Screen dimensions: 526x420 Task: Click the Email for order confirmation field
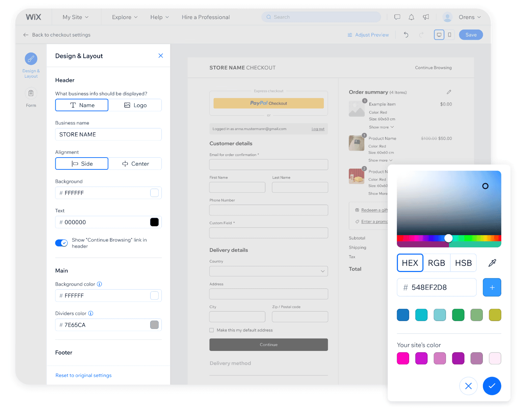[x=269, y=165]
